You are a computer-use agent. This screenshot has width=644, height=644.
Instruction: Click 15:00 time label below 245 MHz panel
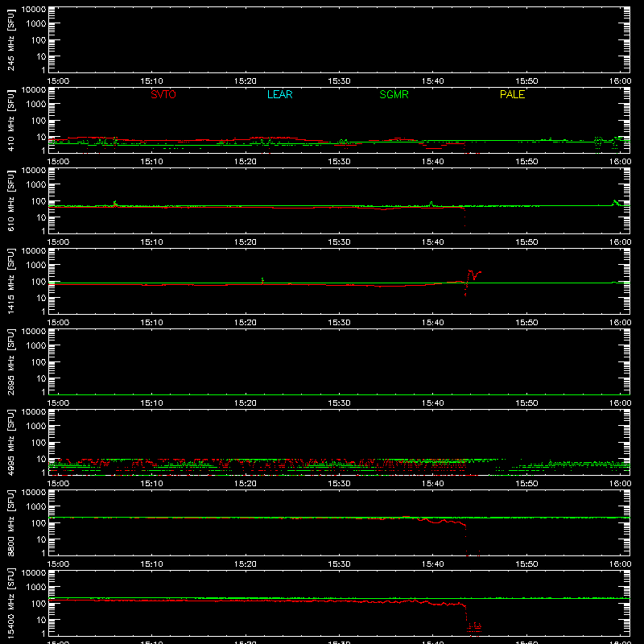coord(58,81)
